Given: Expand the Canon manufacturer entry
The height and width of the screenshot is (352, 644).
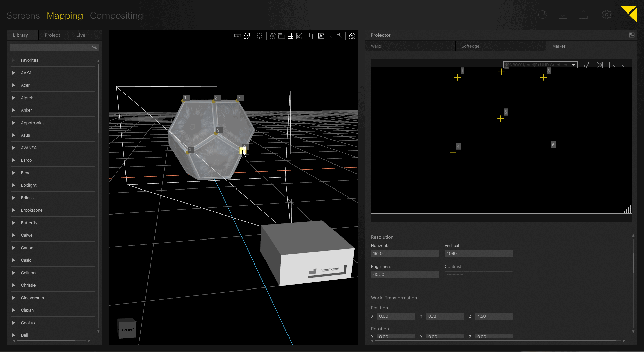Looking at the screenshot, I should [14, 248].
